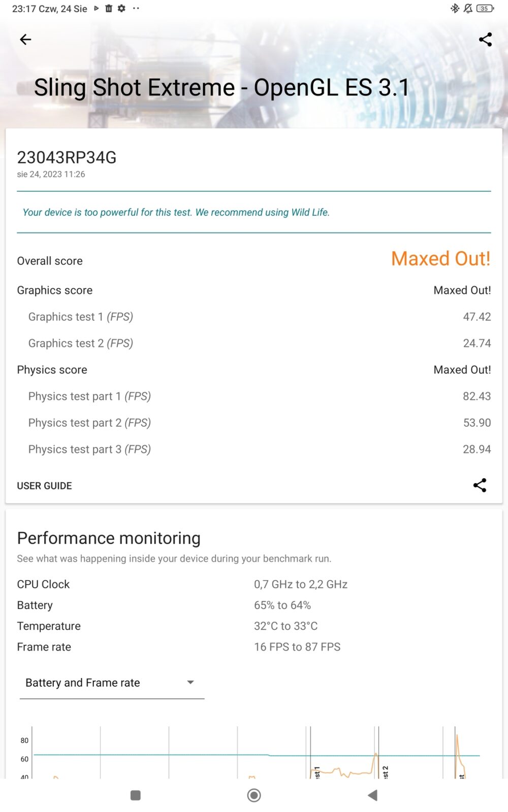The height and width of the screenshot is (812, 508).
Task: Click the test 2 marker on chart
Action: coord(385,771)
